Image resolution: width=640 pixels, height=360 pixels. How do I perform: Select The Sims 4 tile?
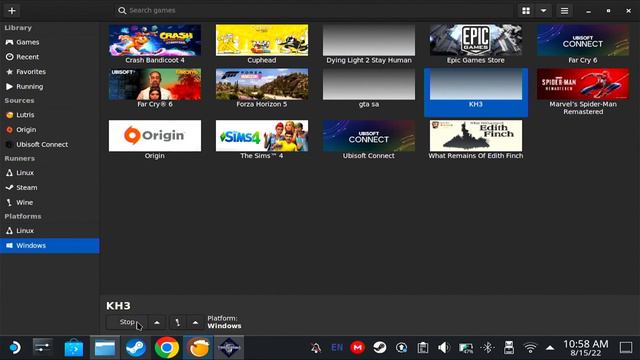(262, 139)
